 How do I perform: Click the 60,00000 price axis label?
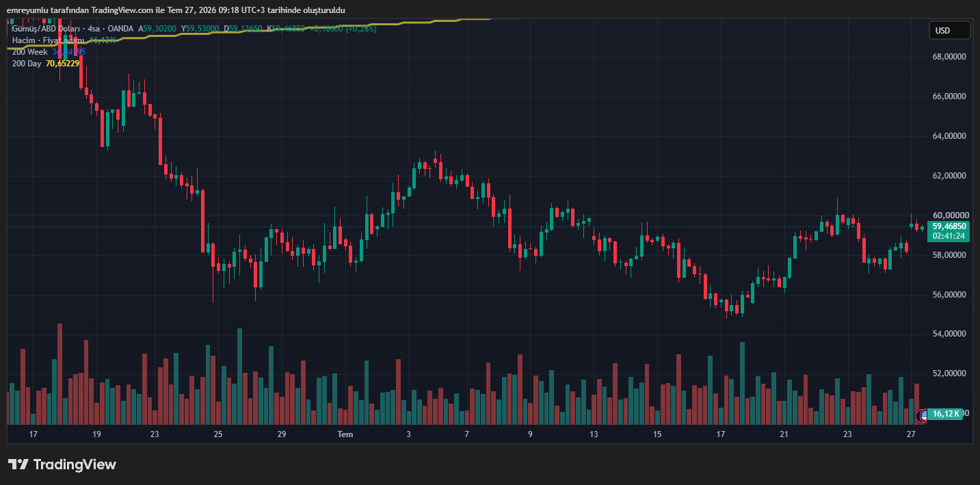click(x=949, y=215)
